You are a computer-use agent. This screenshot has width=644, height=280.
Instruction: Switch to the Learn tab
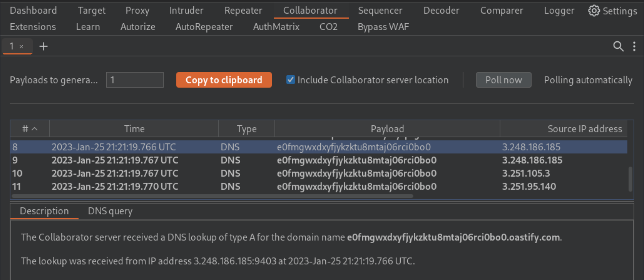pos(88,27)
